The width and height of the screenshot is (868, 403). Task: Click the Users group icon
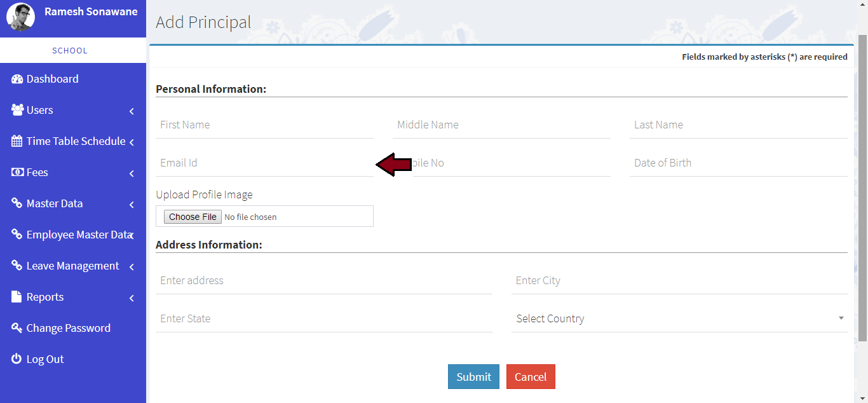click(17, 110)
